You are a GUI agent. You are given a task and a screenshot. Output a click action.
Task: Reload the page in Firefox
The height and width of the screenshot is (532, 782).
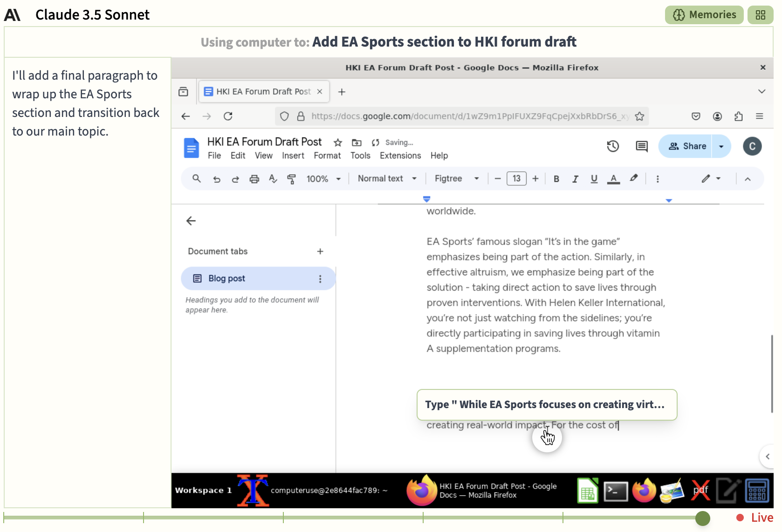click(228, 116)
